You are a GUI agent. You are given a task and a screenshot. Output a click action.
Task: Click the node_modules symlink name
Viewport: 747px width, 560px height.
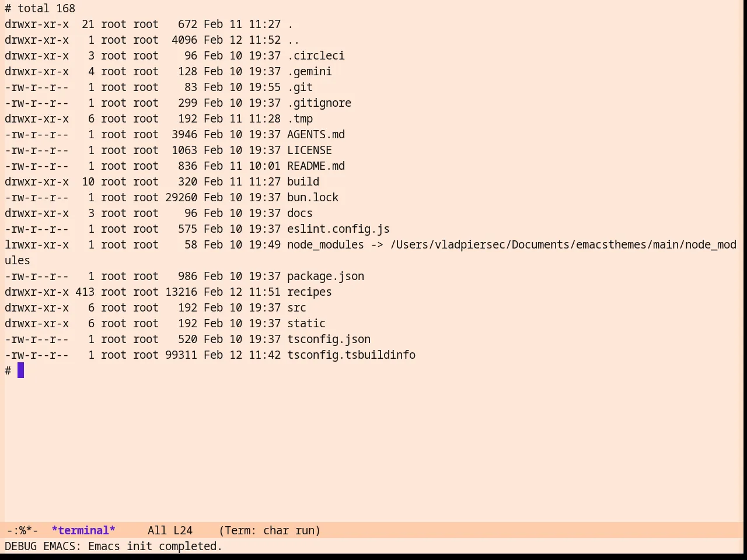[x=326, y=245]
